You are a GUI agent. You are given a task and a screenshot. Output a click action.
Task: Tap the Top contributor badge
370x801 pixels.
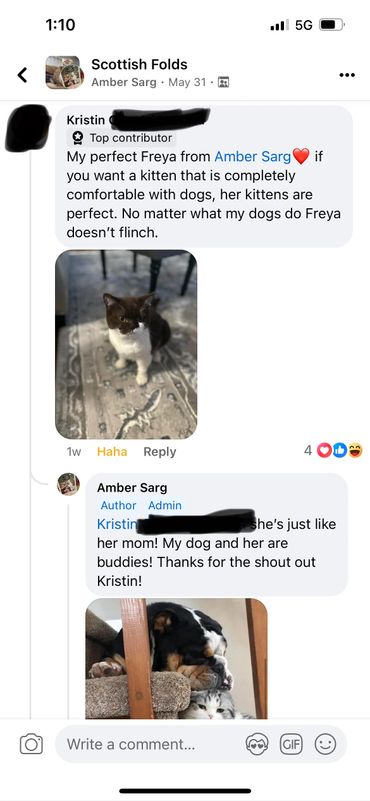click(x=121, y=137)
